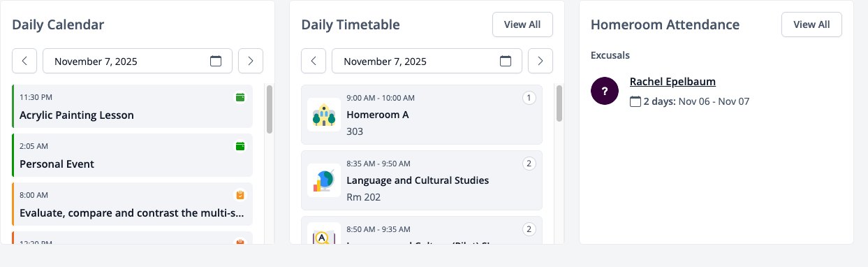This screenshot has width=868, height=267.
Task: Click View All in Homeroom Attendance
Action: (x=811, y=24)
